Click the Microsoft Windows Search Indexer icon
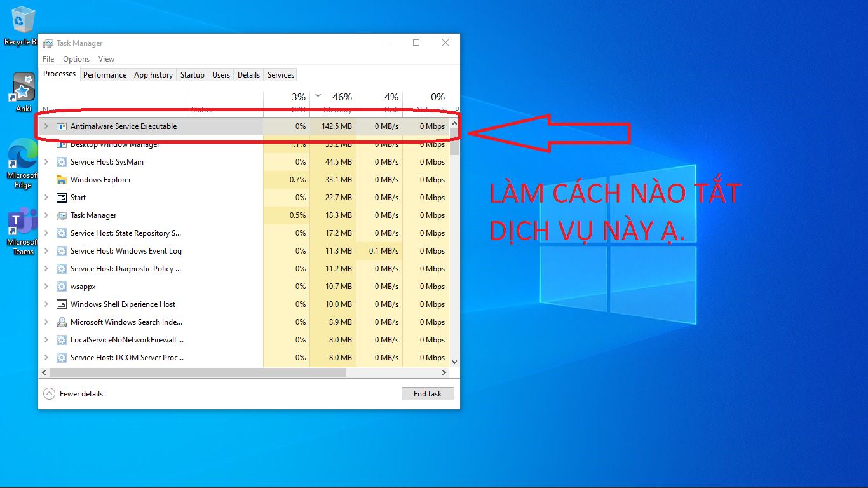 (61, 322)
